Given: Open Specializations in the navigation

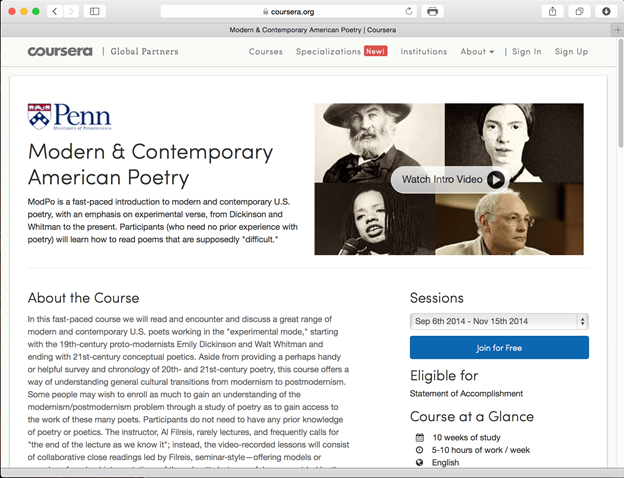Looking at the screenshot, I should [328, 51].
